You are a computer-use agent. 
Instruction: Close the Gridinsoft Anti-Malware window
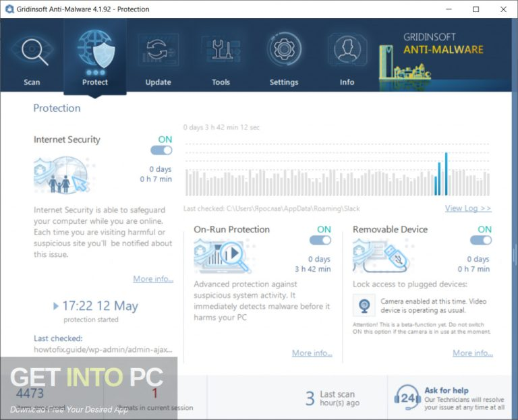click(x=503, y=9)
